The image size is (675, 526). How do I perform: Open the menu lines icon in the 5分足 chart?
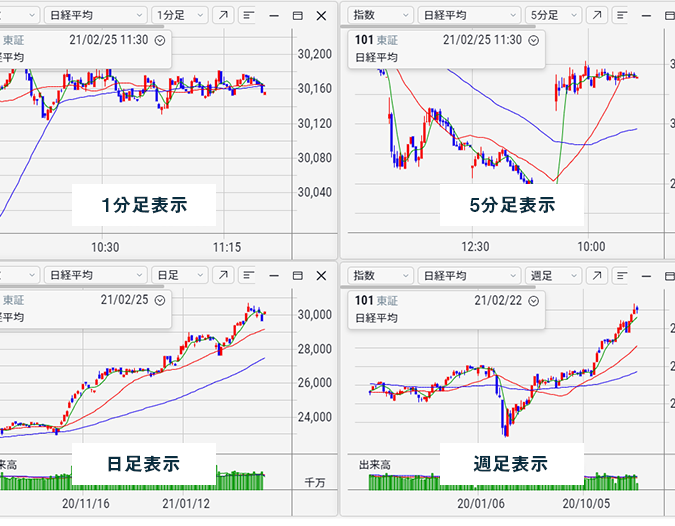click(622, 16)
